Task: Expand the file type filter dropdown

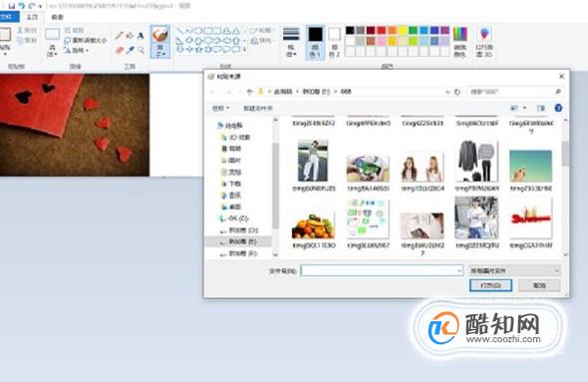Action: tap(514, 270)
